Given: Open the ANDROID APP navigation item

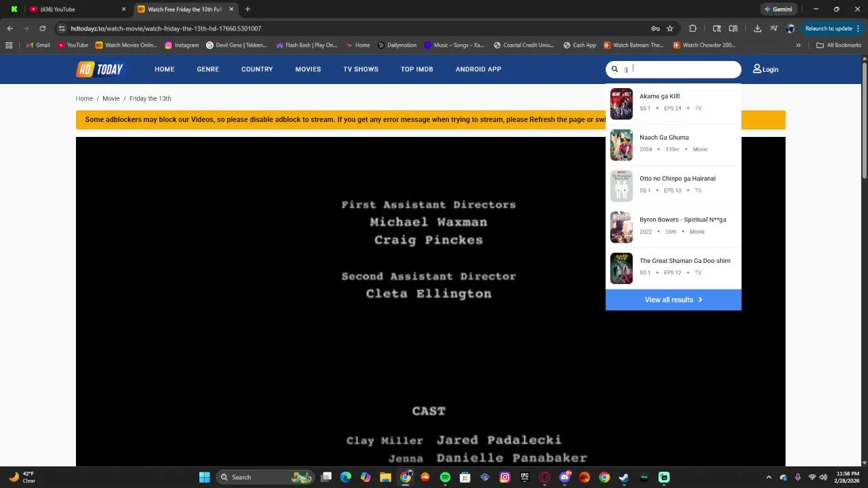Looking at the screenshot, I should tap(478, 69).
